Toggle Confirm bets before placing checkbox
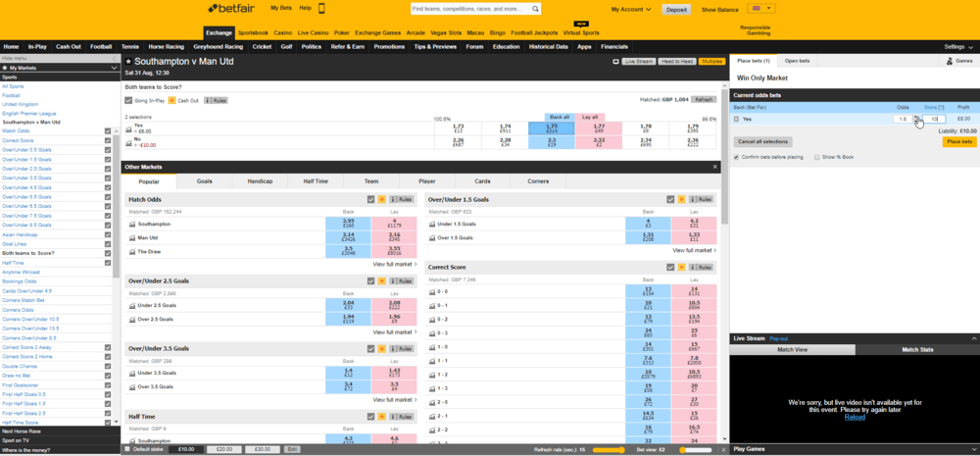The width and height of the screenshot is (980, 456). pos(736,157)
